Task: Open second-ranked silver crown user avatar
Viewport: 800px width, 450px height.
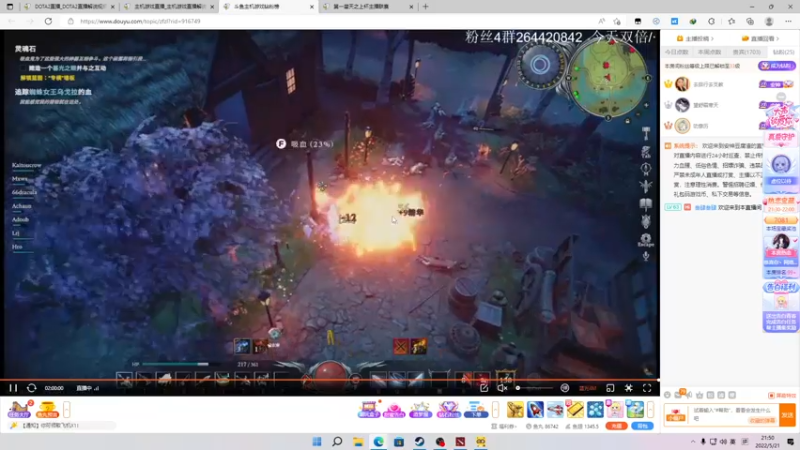Action: (x=682, y=105)
